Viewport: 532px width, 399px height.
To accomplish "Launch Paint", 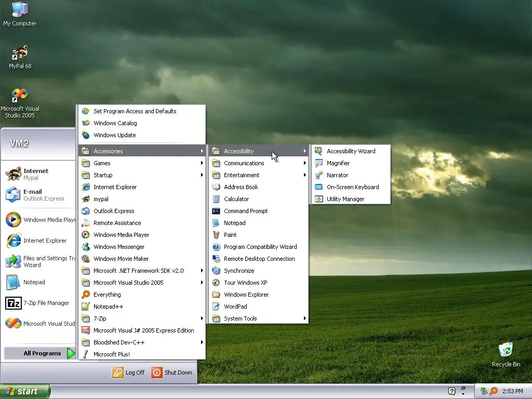I will (x=259, y=235).
